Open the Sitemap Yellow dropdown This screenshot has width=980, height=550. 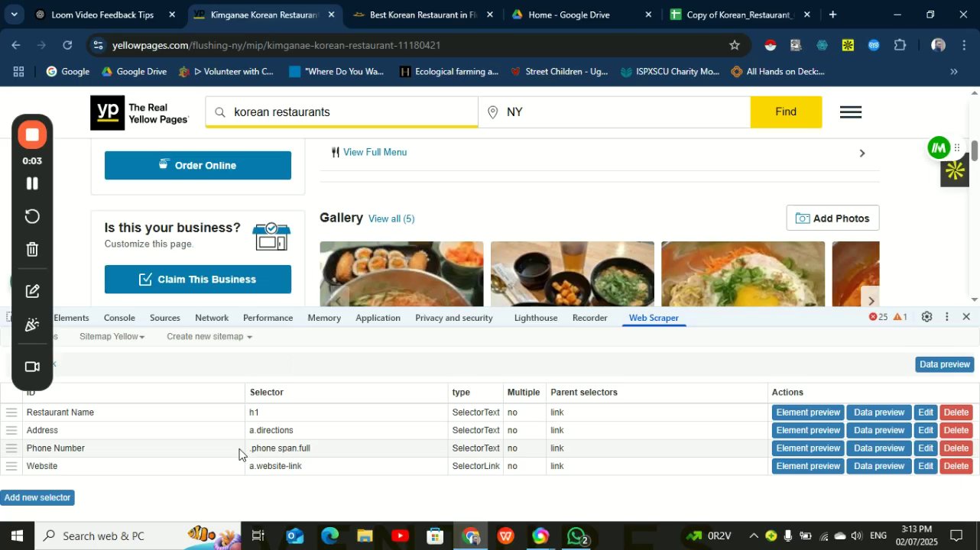coord(112,337)
